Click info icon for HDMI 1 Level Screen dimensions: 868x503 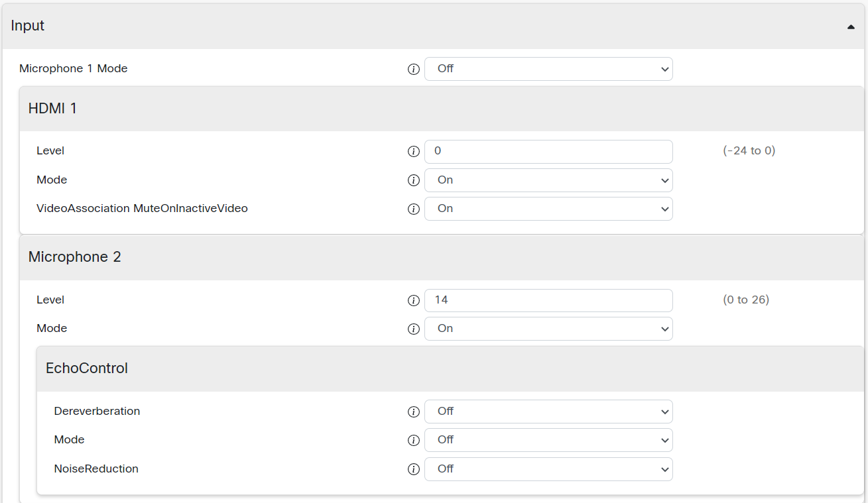coord(414,152)
